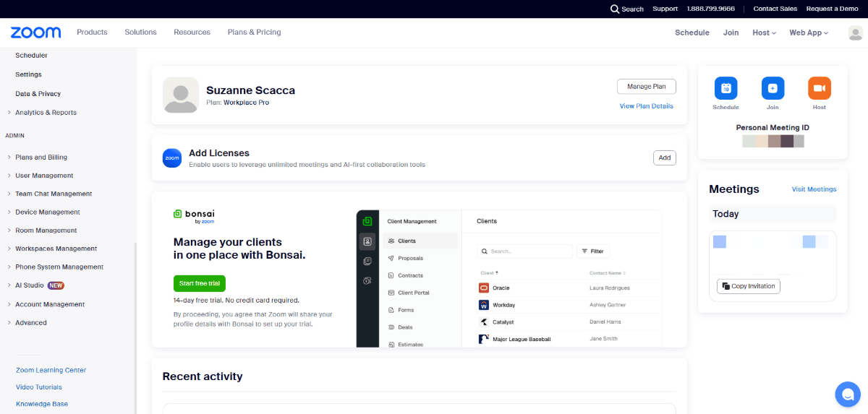Click the search field in Bonsai preview
The image size is (868, 414).
[524, 251]
